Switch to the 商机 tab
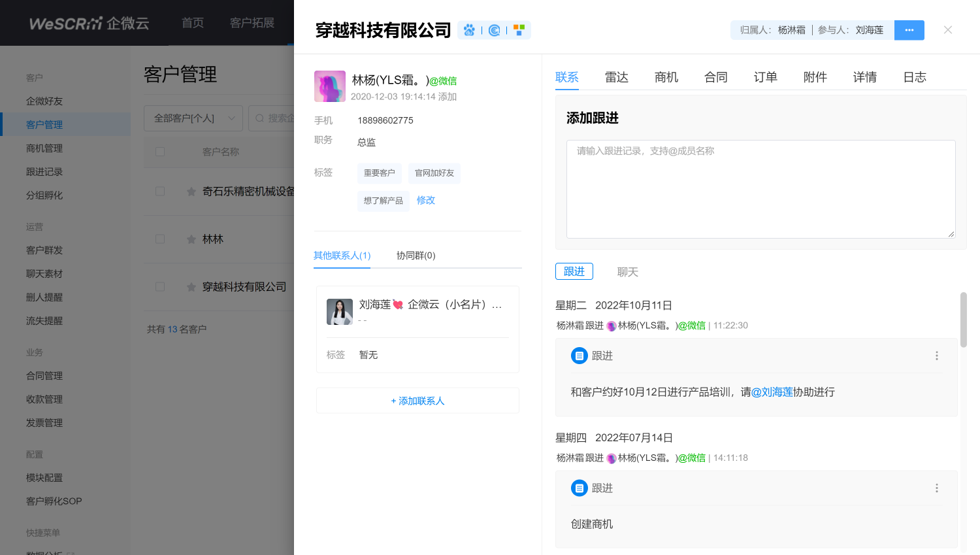This screenshot has height=555, width=980. 666,77
